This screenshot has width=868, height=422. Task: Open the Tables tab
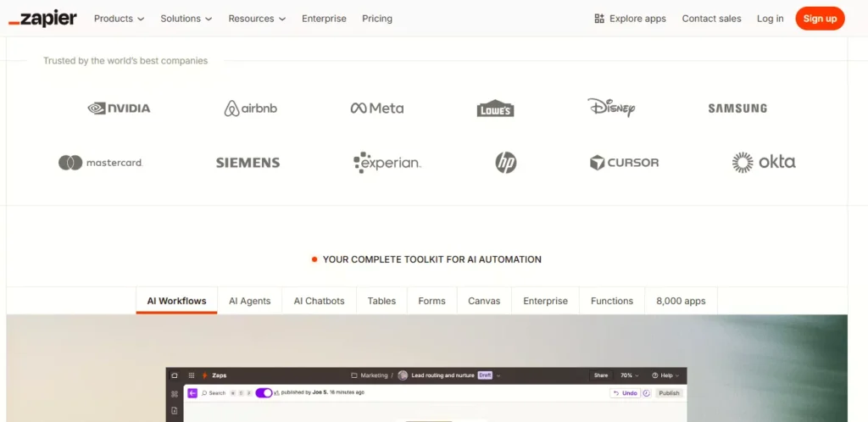[x=381, y=301]
